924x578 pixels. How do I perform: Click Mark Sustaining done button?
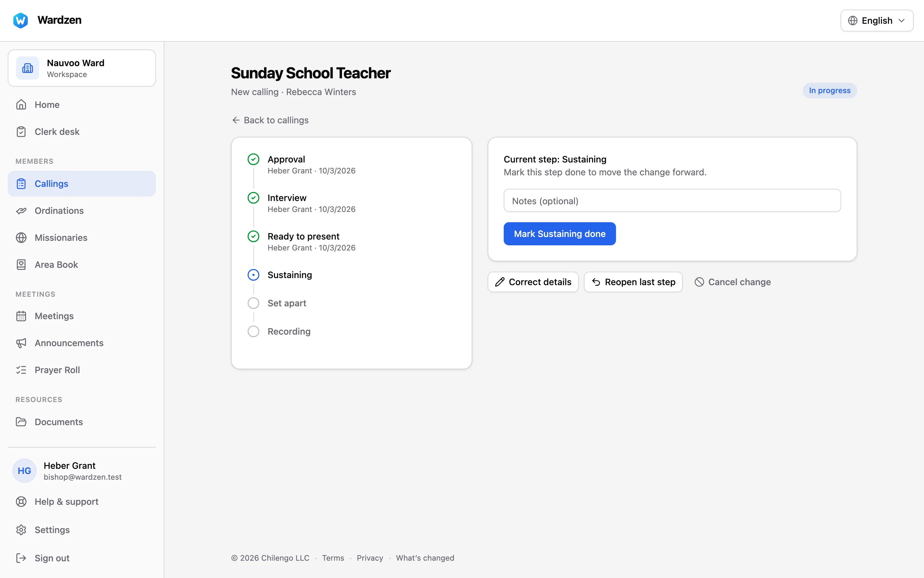click(x=559, y=233)
